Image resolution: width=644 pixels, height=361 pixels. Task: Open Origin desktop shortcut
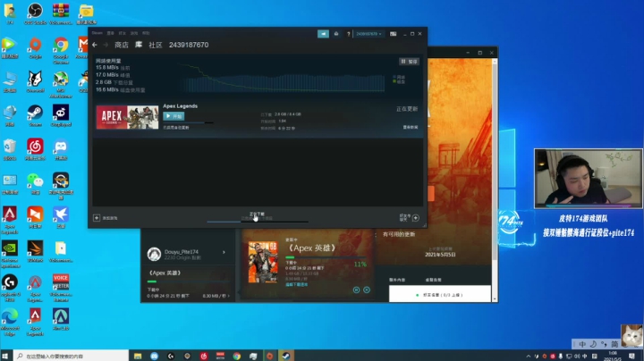pos(35,48)
